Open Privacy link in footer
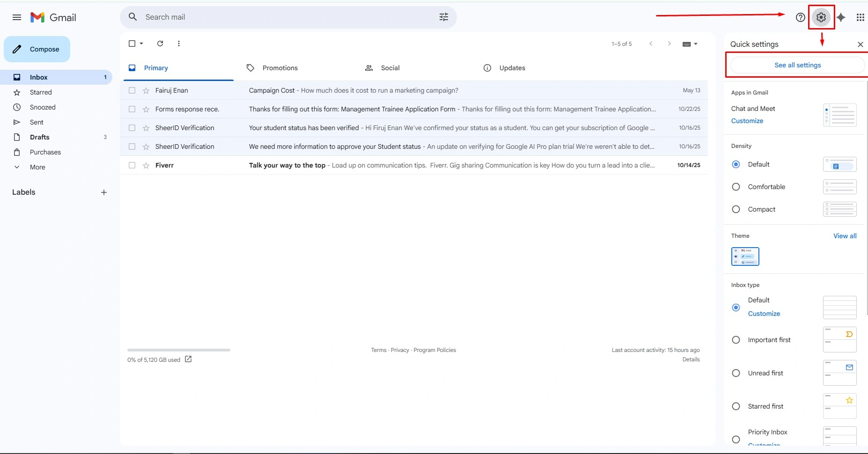The height and width of the screenshot is (454, 868). point(400,350)
